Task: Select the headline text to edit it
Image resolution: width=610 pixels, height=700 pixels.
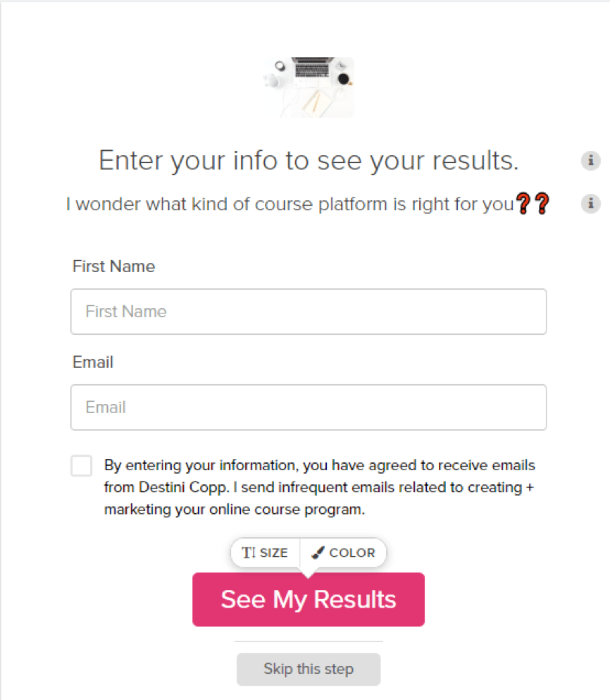Action: click(x=308, y=160)
